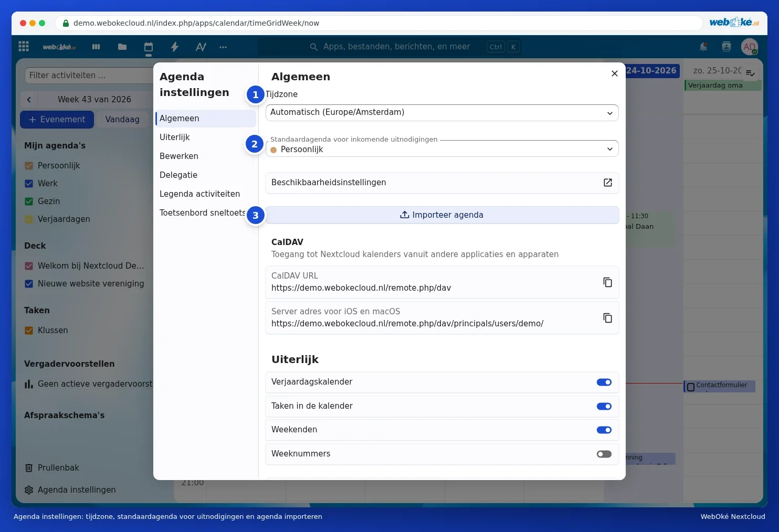The width and height of the screenshot is (779, 532).
Task: Open the Deck boards icon
Action: [96, 47]
